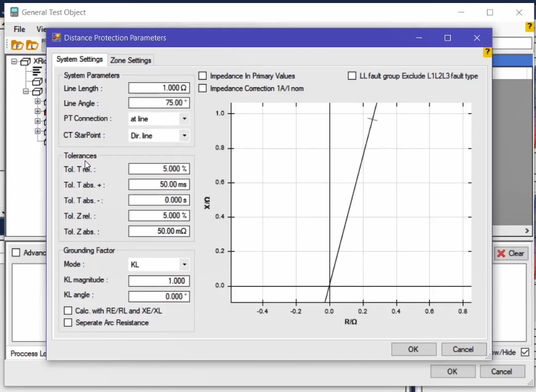Toggle Impedance Correction 1A/I nom checkbox
Viewport: 536px width, 392px height.
203,88
